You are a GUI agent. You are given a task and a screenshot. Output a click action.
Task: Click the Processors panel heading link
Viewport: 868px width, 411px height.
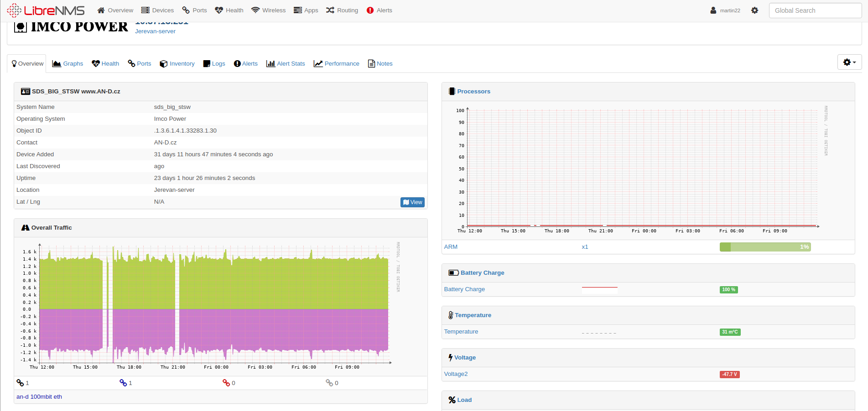tap(473, 92)
